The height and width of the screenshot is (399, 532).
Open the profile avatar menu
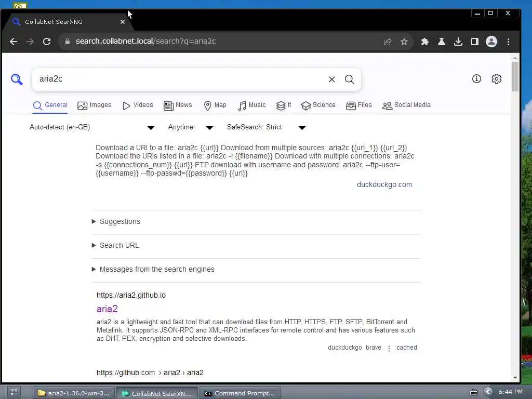(x=491, y=42)
